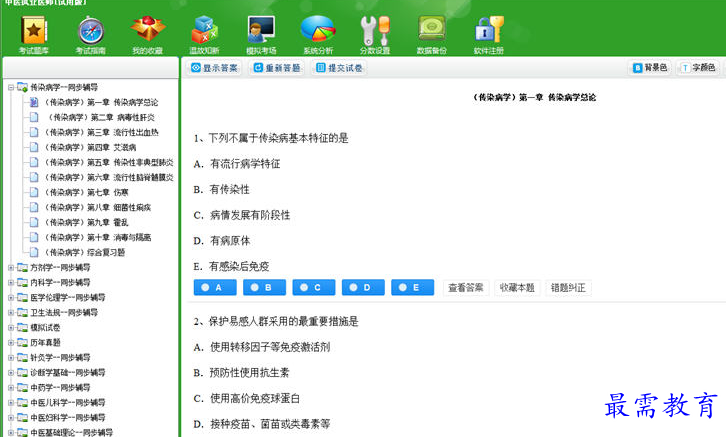The height and width of the screenshot is (437, 726).
Task: Expand the 方剂学一同步辅导 tree node
Action: click(x=10, y=268)
